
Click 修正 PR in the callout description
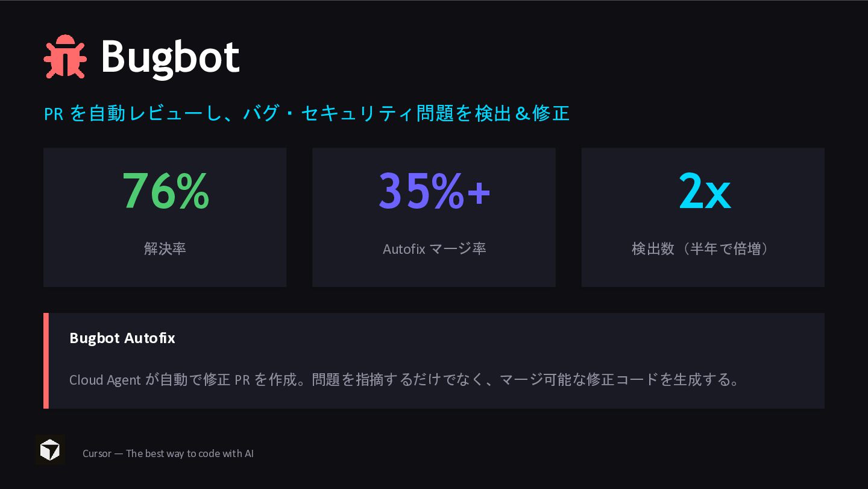(226, 380)
